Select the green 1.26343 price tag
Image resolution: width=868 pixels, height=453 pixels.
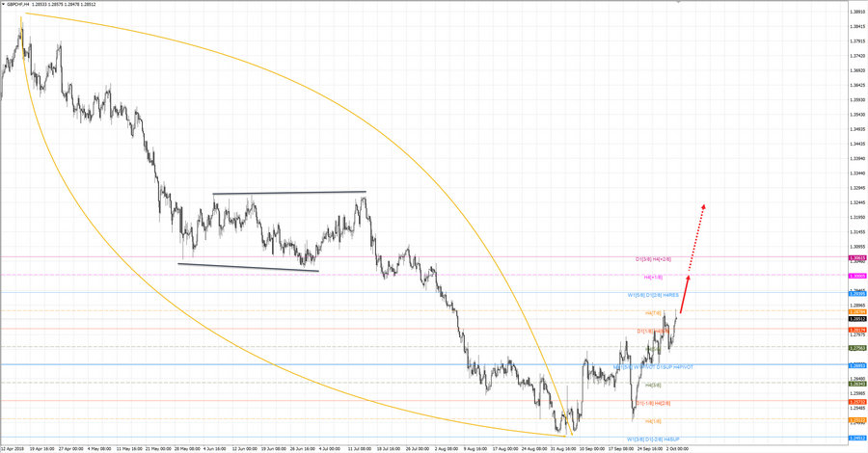coord(857,384)
